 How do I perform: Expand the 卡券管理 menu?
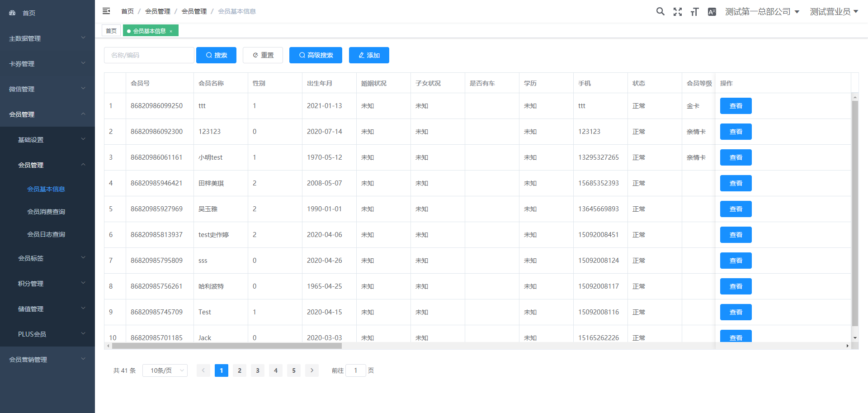tap(47, 63)
